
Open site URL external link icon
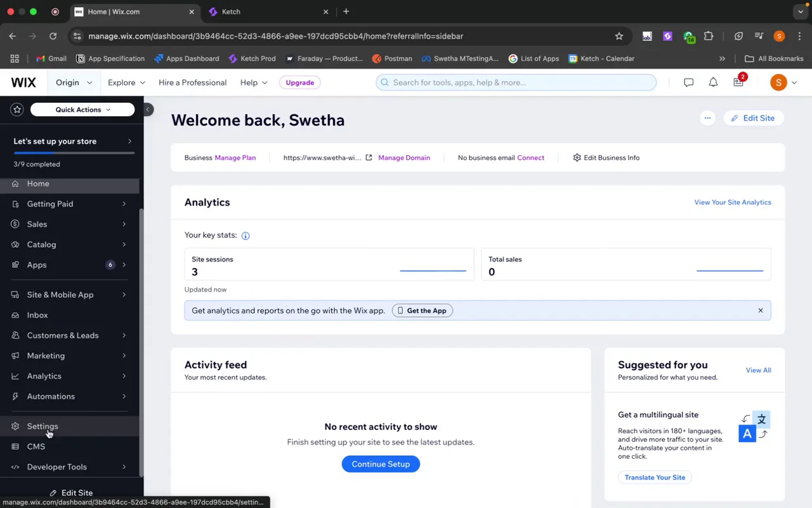(x=369, y=157)
